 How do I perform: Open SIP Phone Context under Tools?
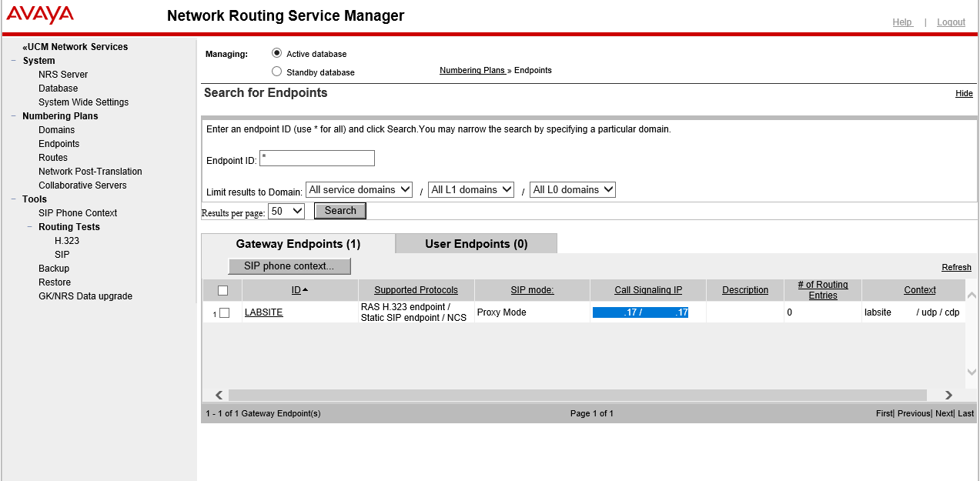pyautogui.click(x=78, y=213)
